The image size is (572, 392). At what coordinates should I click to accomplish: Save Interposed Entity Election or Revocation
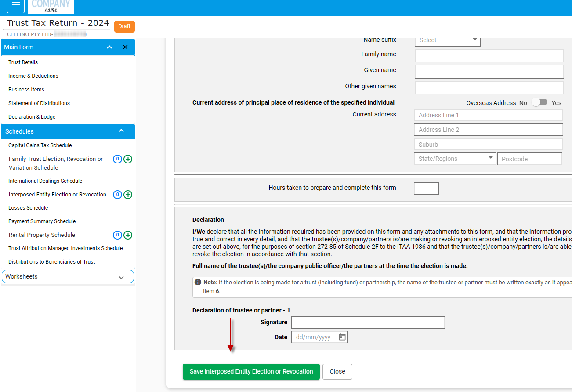tap(251, 371)
